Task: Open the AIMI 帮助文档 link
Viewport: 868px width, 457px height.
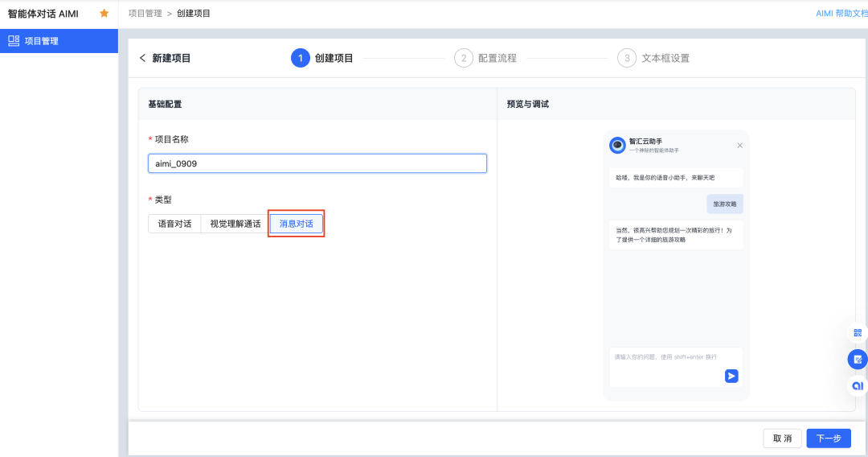Action: coord(841,14)
